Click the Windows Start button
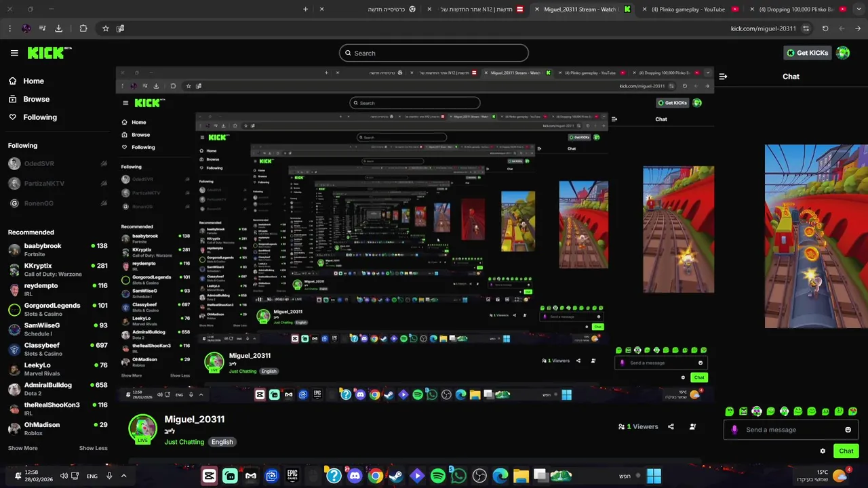 click(x=654, y=476)
